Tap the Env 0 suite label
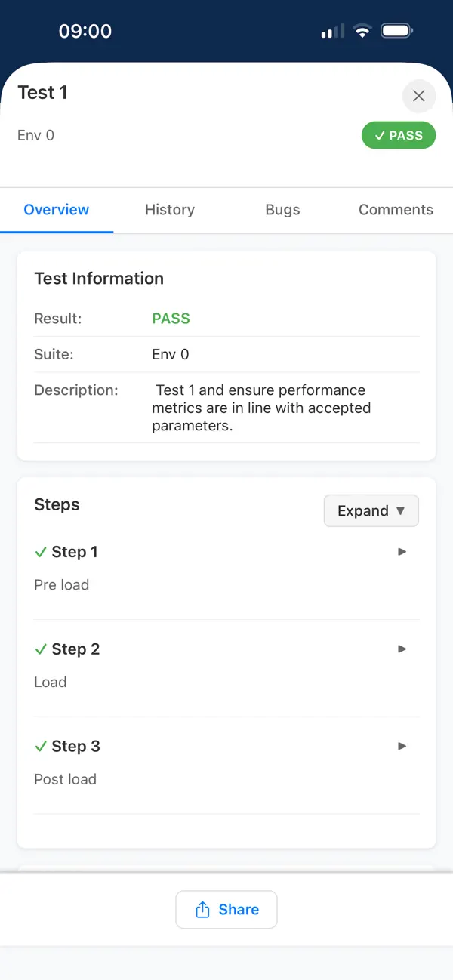Screen dimensions: 453x980 (x=35, y=135)
